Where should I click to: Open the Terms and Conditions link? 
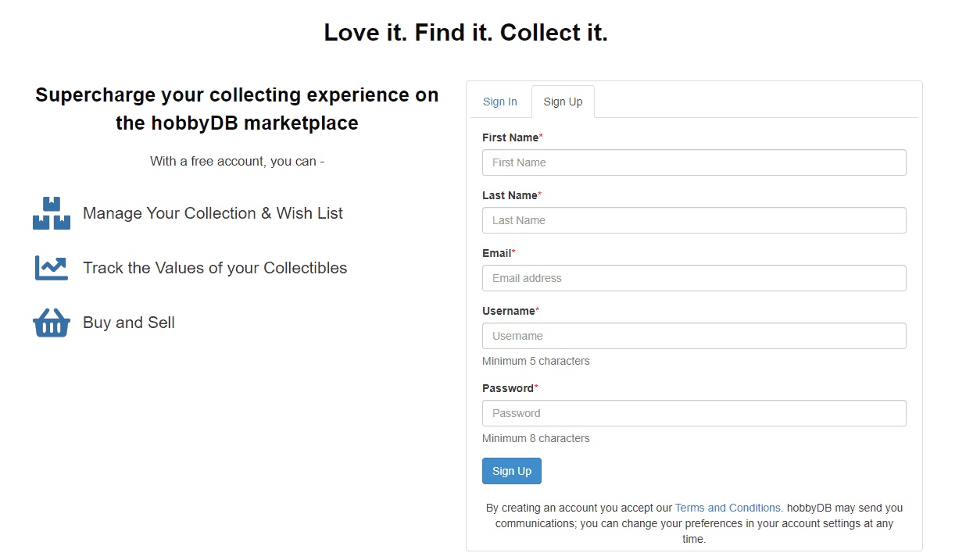coord(727,507)
